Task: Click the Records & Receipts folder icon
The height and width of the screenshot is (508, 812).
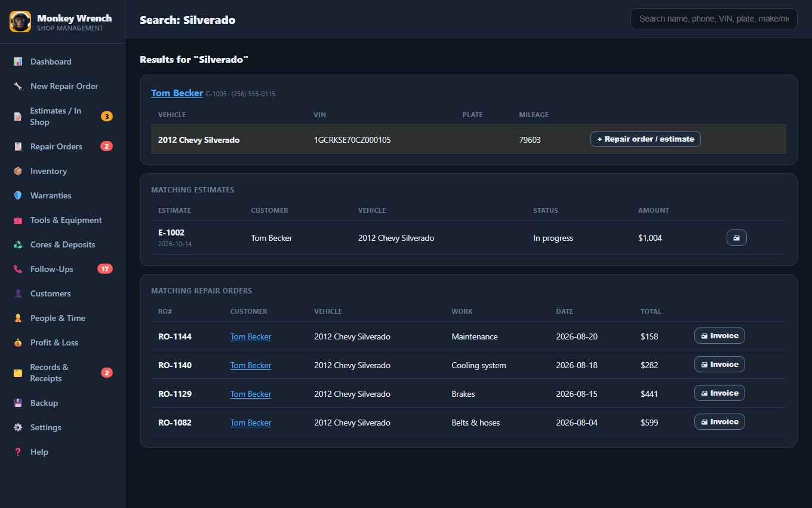Action: click(18, 373)
